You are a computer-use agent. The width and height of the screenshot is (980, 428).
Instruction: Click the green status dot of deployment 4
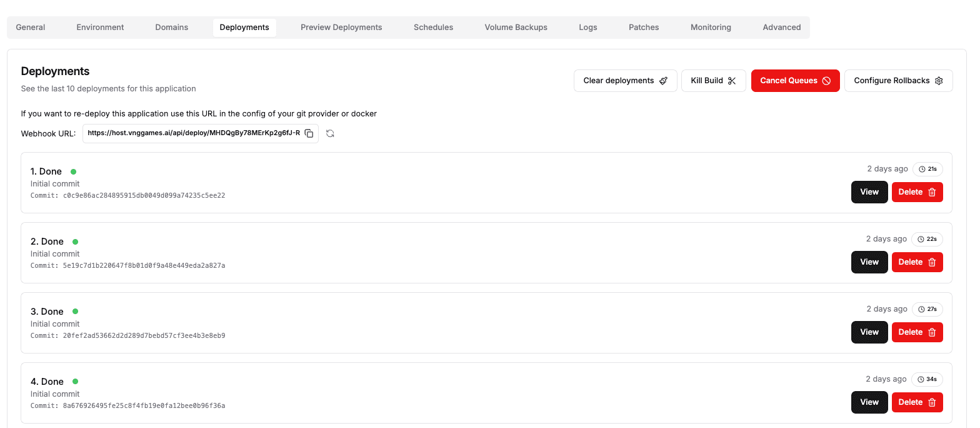pyautogui.click(x=75, y=382)
